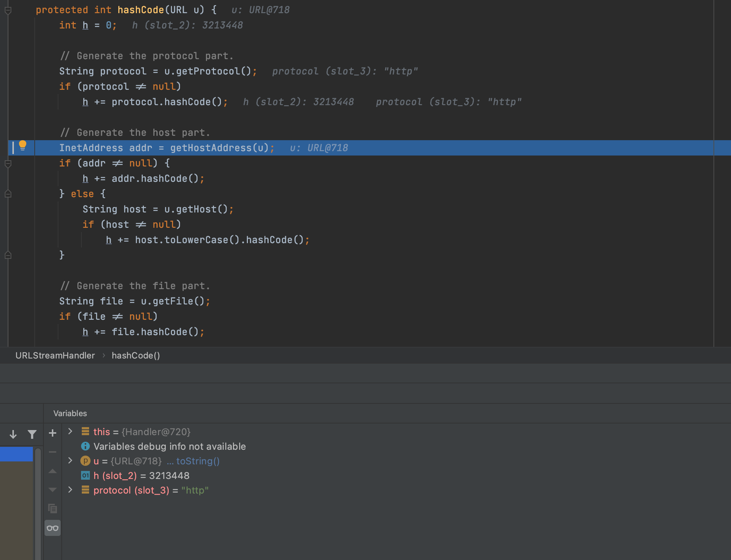Click the primitive icon beside h (slot_2)
The width and height of the screenshot is (731, 560).
(x=85, y=475)
